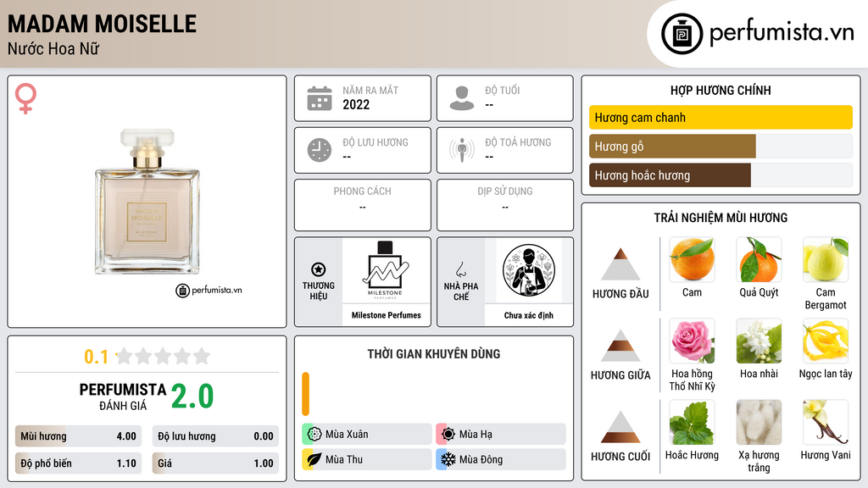The height and width of the screenshot is (488, 868).
Task: Click the Mùa Thu leaf icon
Action: coord(314,459)
